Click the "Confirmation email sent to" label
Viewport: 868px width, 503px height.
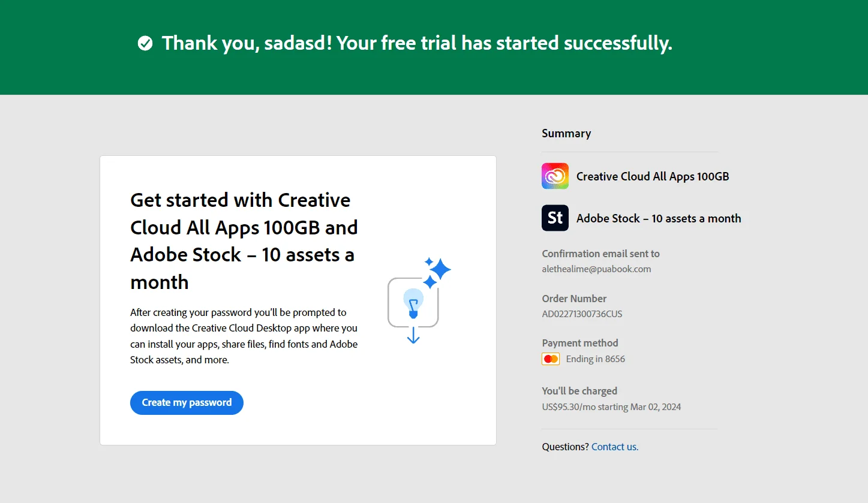(x=600, y=254)
